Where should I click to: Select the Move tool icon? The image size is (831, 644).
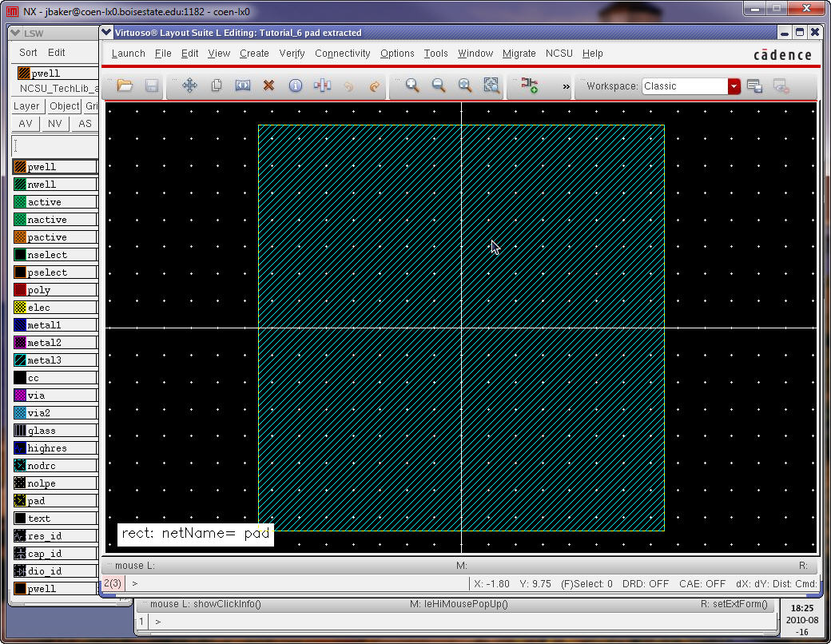pos(189,85)
